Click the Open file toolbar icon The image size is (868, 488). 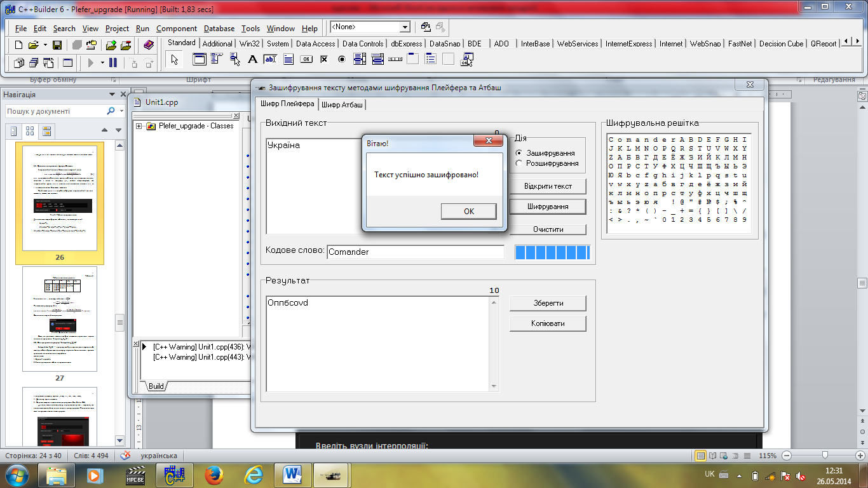point(34,45)
